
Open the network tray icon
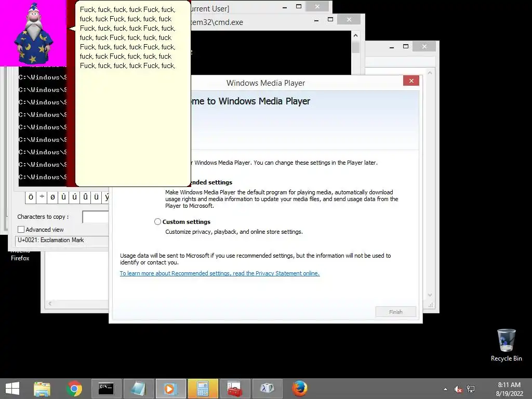pyautogui.click(x=471, y=389)
